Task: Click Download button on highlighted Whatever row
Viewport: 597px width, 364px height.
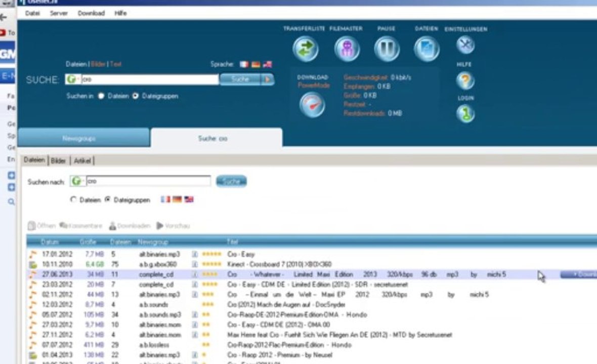Action: point(579,274)
